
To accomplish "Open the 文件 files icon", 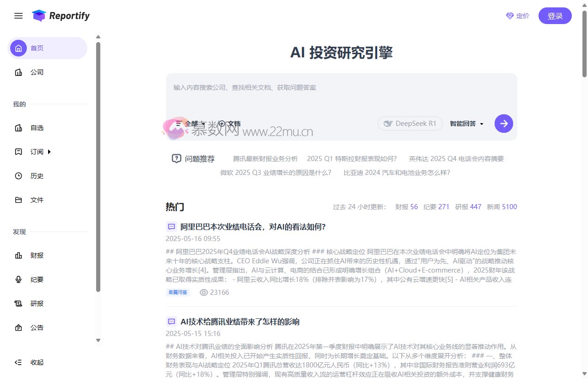I will (x=18, y=200).
